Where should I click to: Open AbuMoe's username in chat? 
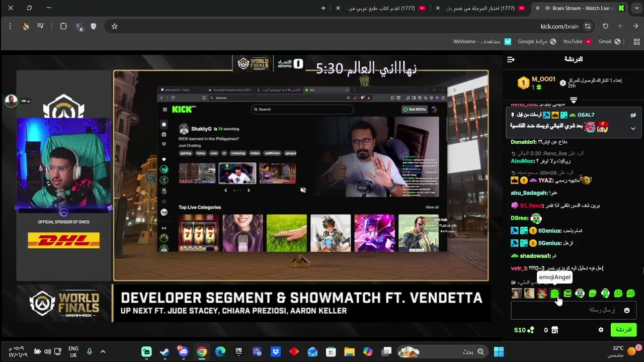[x=522, y=161]
